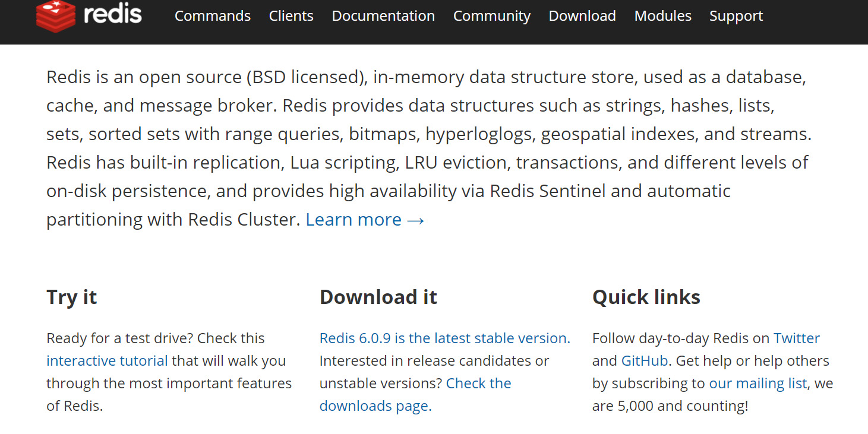Select Download in the top navigation
Viewport: 868px width, 434px height.
pos(582,16)
